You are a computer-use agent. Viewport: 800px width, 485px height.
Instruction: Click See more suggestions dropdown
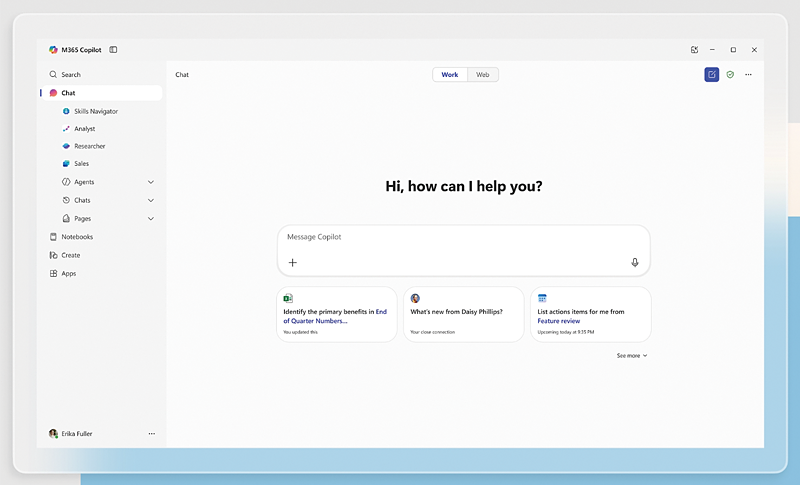pyautogui.click(x=632, y=355)
